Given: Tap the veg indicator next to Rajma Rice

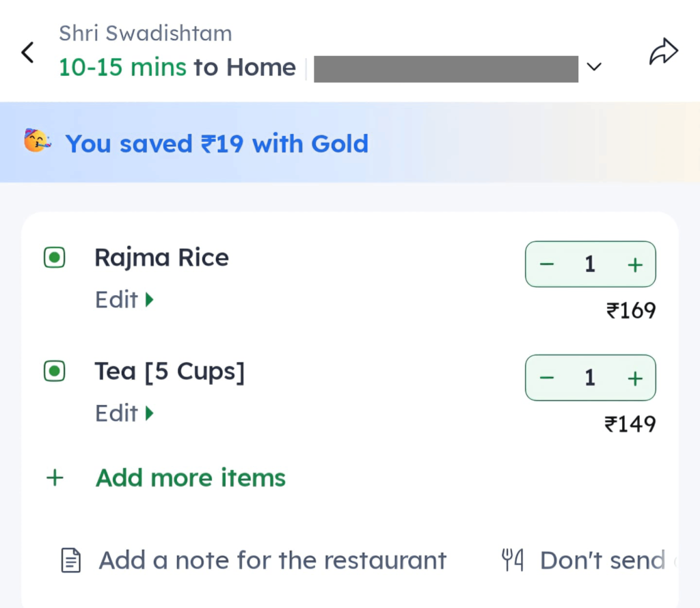Looking at the screenshot, I should coord(54,258).
